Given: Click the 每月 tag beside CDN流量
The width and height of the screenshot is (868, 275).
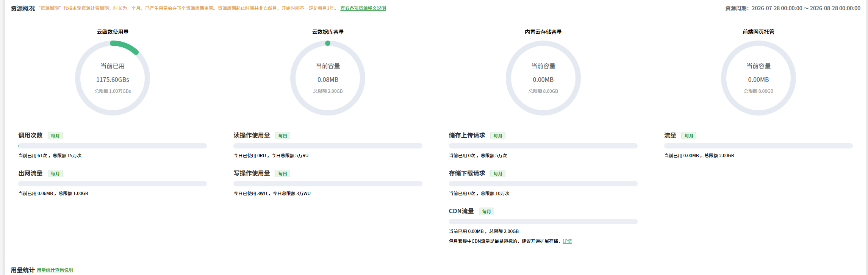Looking at the screenshot, I should coord(486,211).
